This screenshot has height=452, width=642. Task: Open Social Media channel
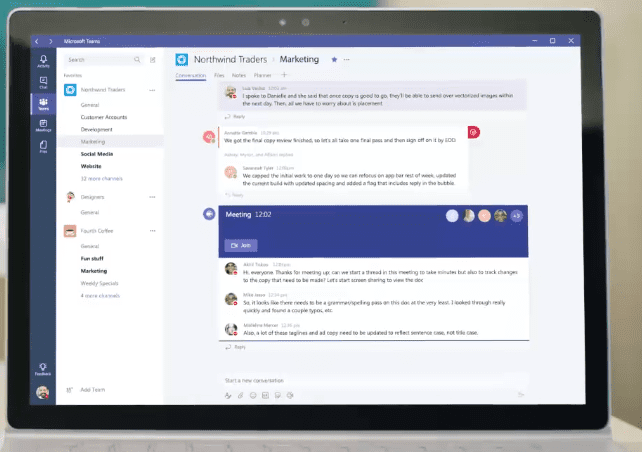pyautogui.click(x=97, y=154)
